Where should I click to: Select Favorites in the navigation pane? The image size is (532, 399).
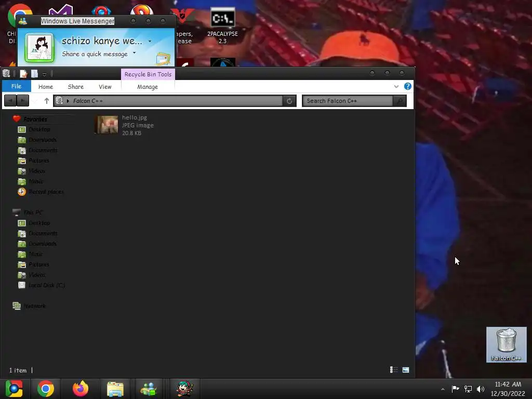[x=35, y=119]
